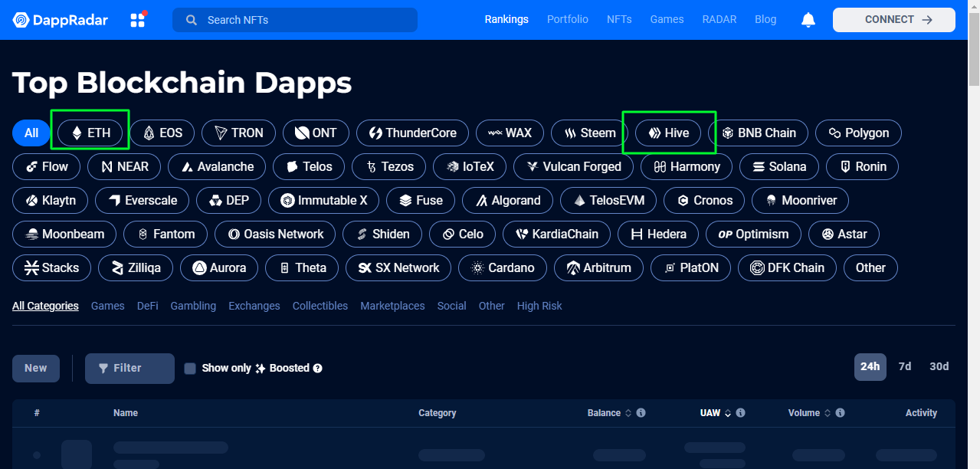This screenshot has width=980, height=469.
Task: Open the Portfolio nav item
Action: tap(568, 19)
